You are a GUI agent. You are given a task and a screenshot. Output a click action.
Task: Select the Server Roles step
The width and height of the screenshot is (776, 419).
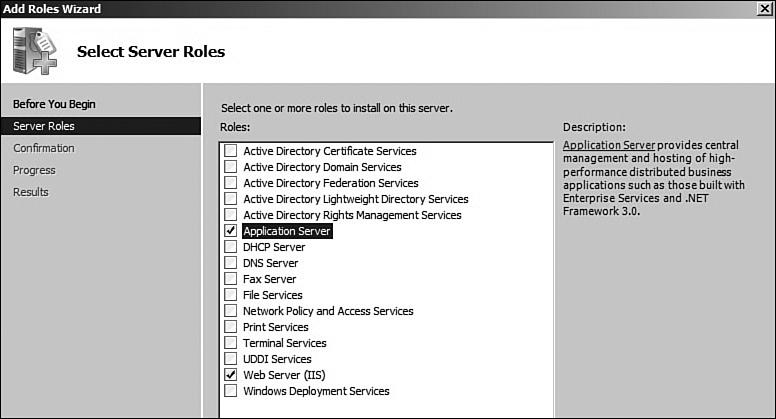click(101, 126)
